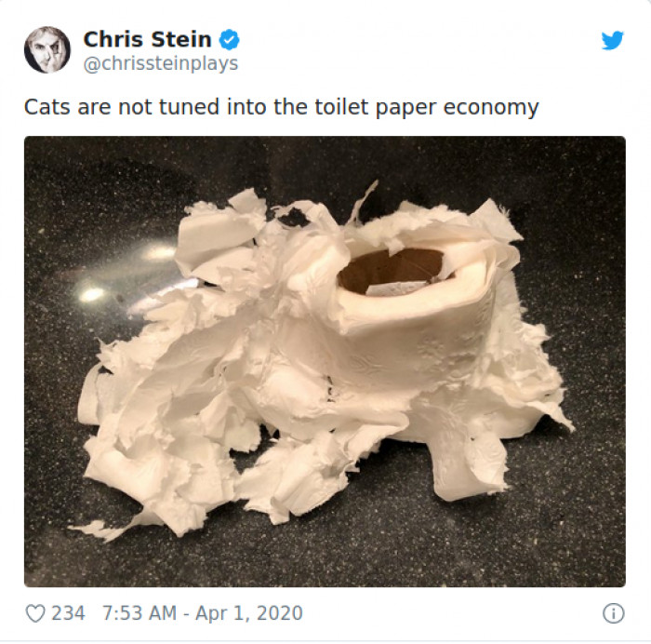Image resolution: width=651 pixels, height=644 pixels.
Task: Open the shredded toilet paper photo
Action: (x=325, y=361)
